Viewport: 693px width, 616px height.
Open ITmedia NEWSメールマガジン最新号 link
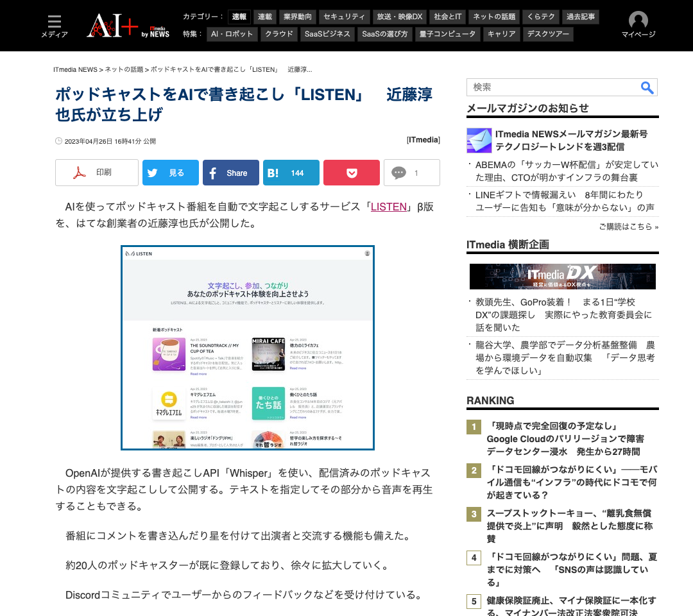(x=572, y=140)
